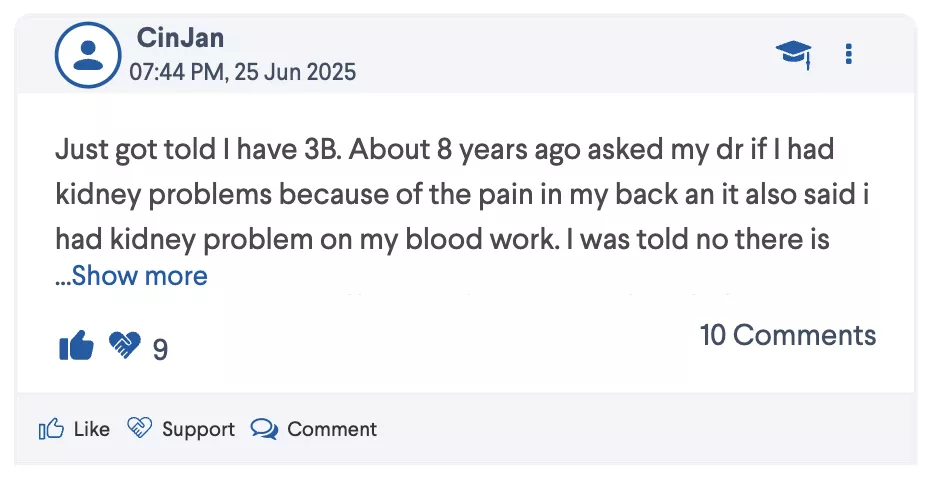This screenshot has height=494, width=932.
Task: Click the outlined heart-handshake Support icon
Action: click(139, 429)
